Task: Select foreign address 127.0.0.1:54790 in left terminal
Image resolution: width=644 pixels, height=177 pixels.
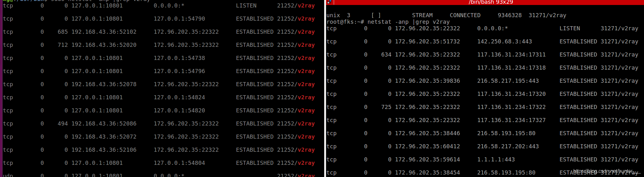Action: tap(179, 19)
